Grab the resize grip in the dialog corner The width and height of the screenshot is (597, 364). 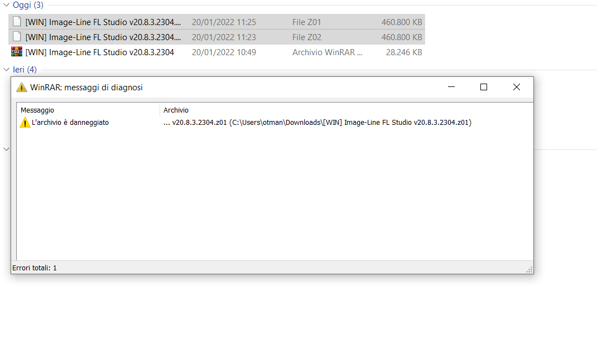point(529,270)
